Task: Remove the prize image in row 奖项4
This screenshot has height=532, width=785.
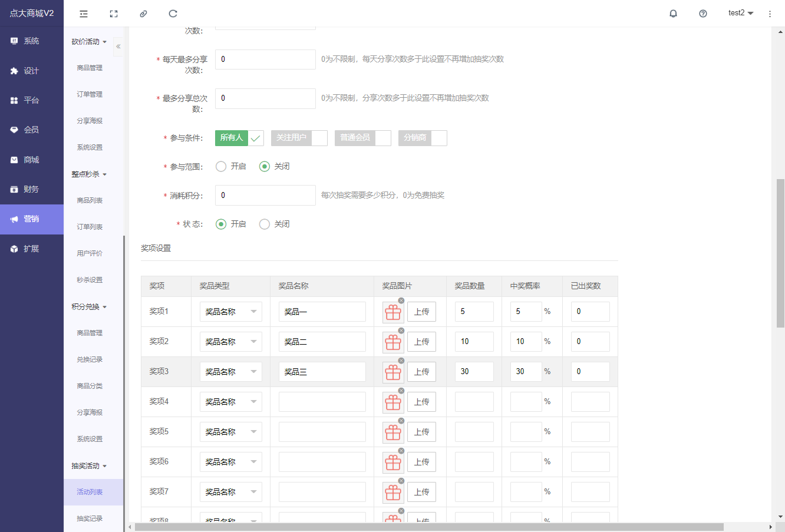Action: [401, 391]
